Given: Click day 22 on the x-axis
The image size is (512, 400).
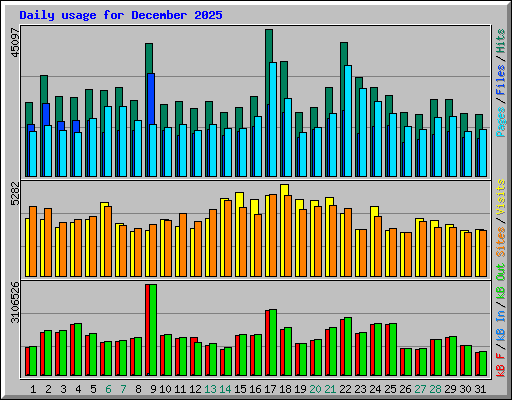Looking at the screenshot, I should click(345, 389).
